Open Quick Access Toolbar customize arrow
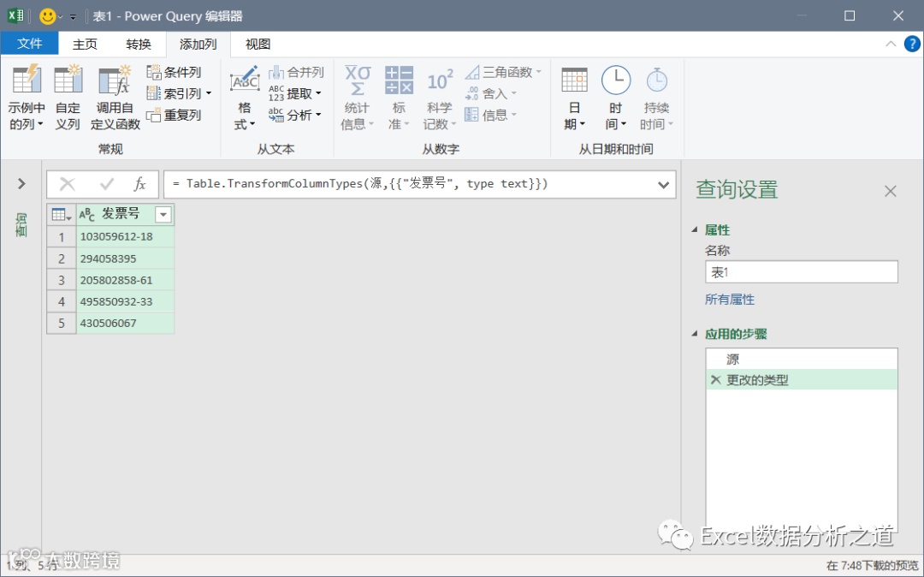The width and height of the screenshot is (924, 577). [x=73, y=16]
